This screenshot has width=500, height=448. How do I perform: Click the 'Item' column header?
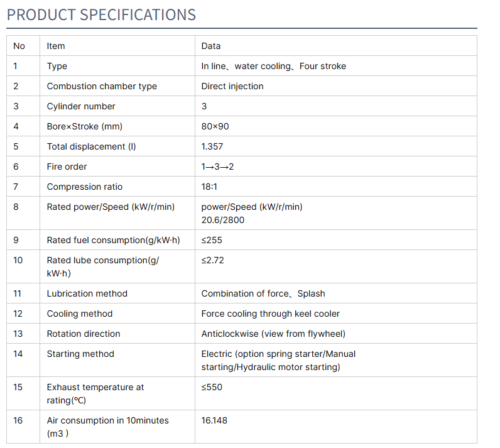56,46
